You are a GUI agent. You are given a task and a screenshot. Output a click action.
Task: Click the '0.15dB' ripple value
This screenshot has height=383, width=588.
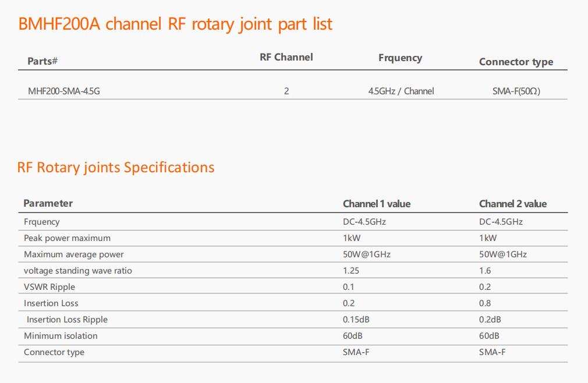pos(356,320)
